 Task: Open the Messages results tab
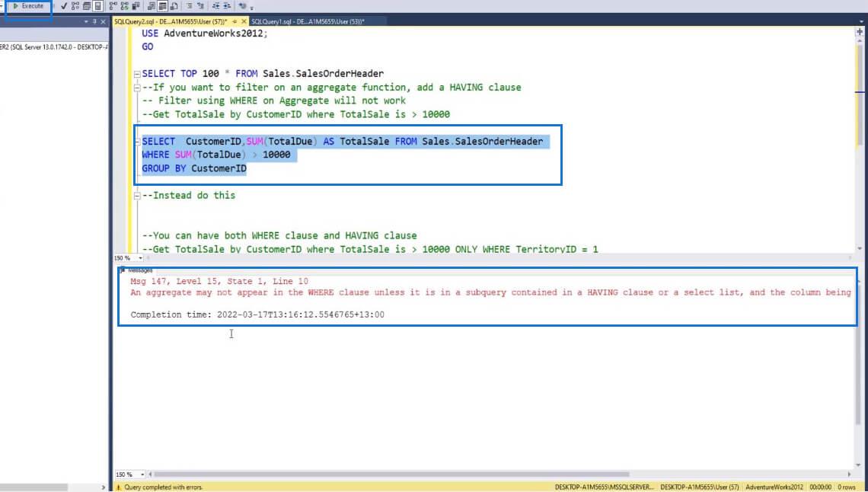(x=136, y=270)
